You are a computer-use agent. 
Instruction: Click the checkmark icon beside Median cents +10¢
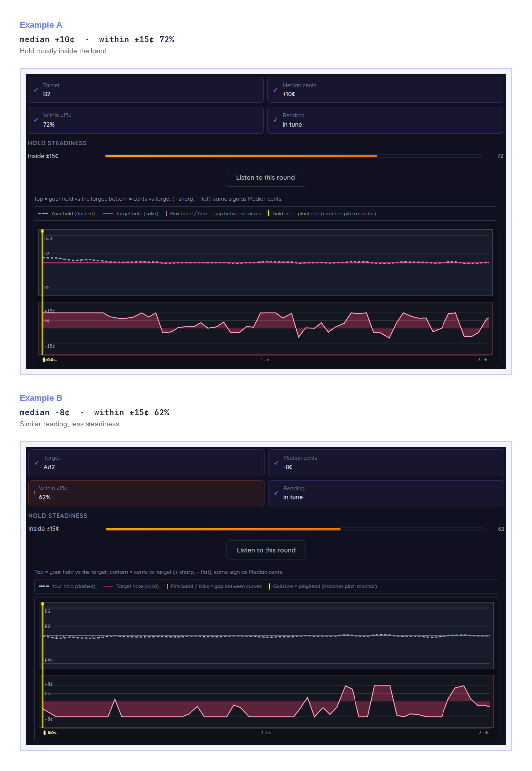click(276, 90)
